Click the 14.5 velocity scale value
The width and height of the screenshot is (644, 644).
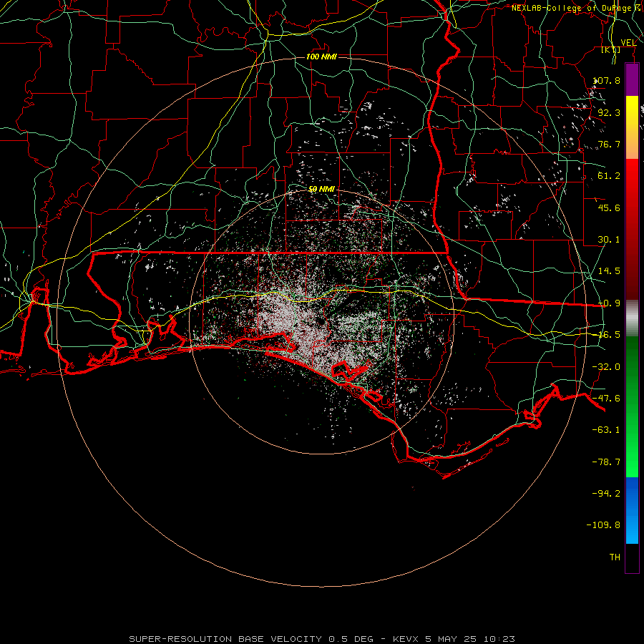click(609, 271)
